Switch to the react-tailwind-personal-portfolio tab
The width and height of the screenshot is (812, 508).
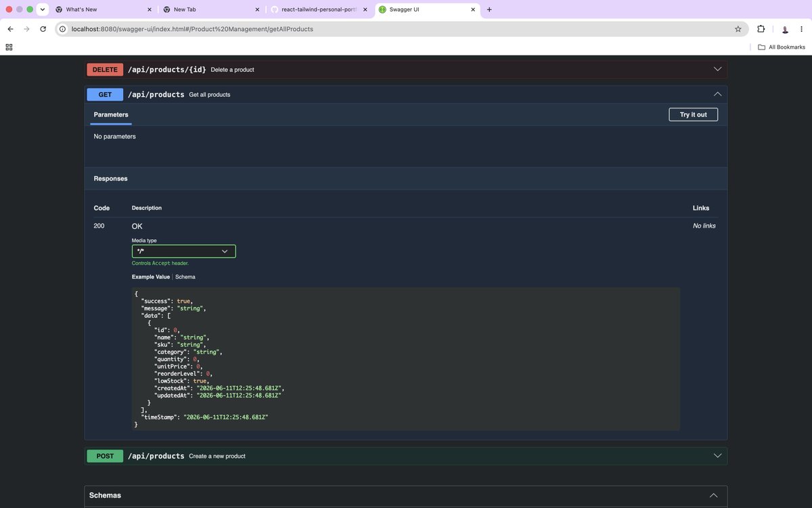[319, 9]
